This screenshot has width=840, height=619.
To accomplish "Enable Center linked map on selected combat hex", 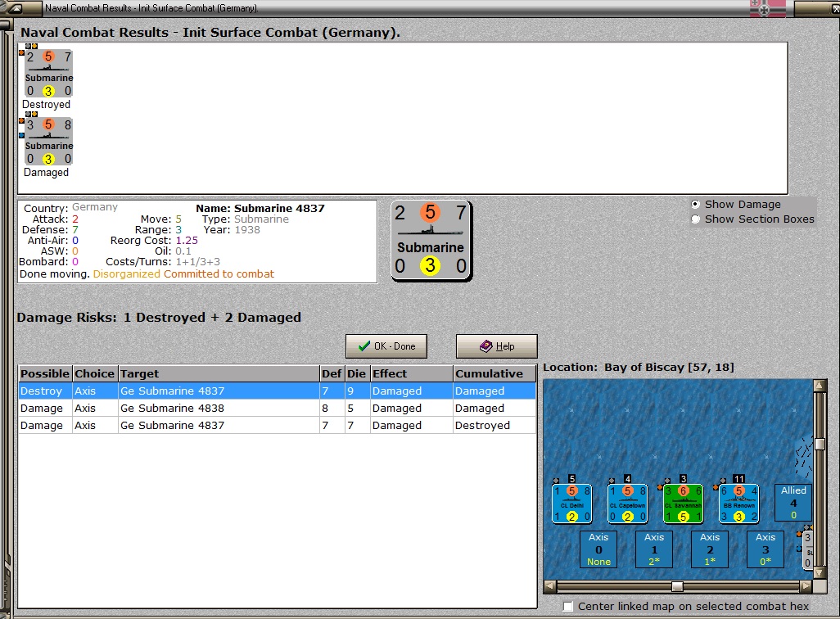I will 568,606.
